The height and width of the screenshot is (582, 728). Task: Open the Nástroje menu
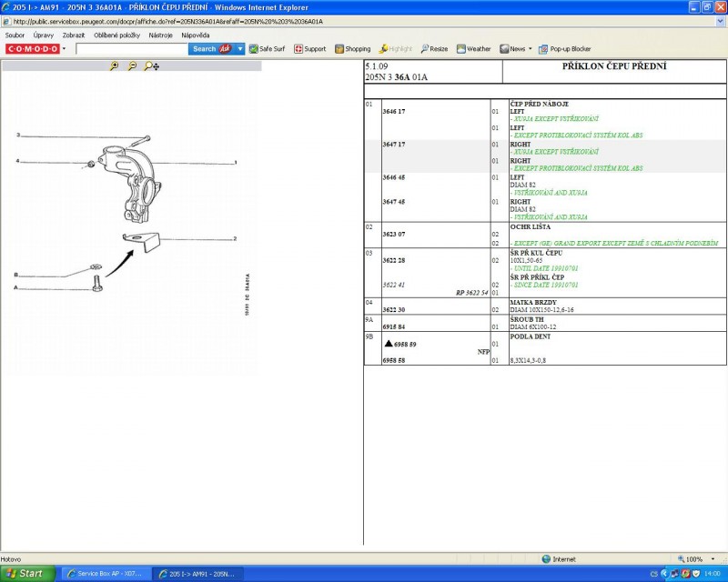coord(160,35)
